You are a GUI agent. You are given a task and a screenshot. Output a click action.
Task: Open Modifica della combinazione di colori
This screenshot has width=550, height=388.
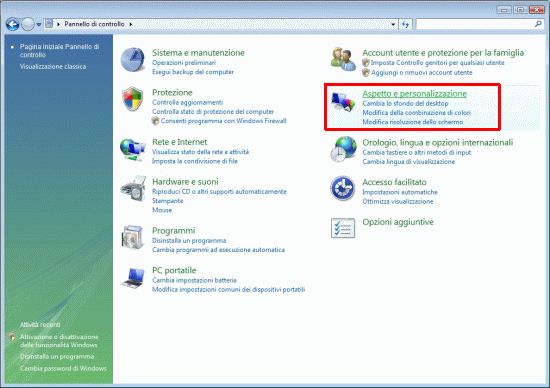(416, 113)
